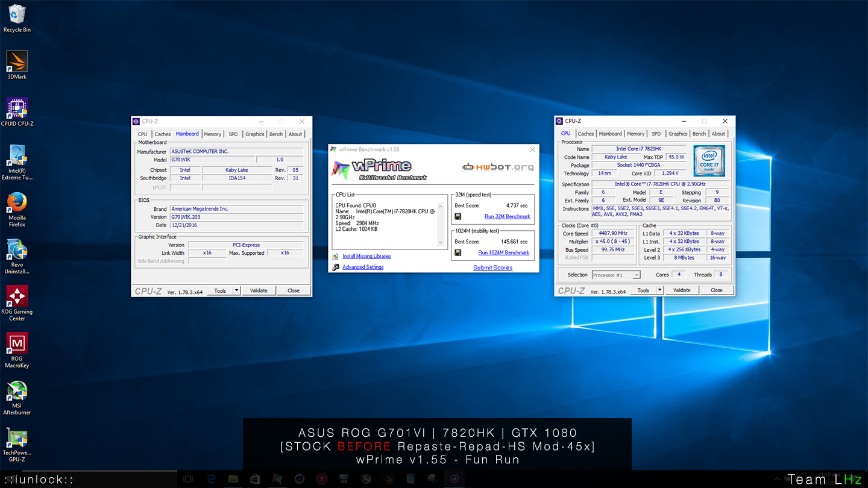Click Validate in the right CPU-Z window
Viewport: 868px width, 488px height.
click(682, 290)
